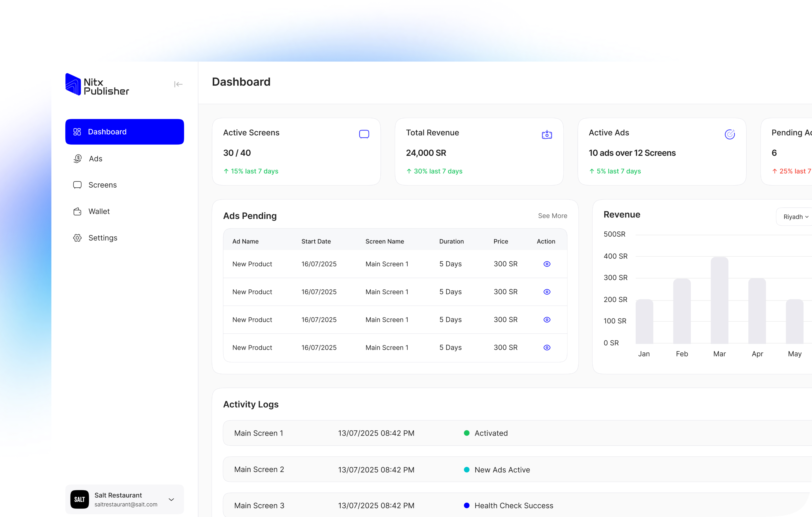The width and height of the screenshot is (812, 517).
Task: Click the Settings gear icon in sidebar
Action: click(x=77, y=238)
